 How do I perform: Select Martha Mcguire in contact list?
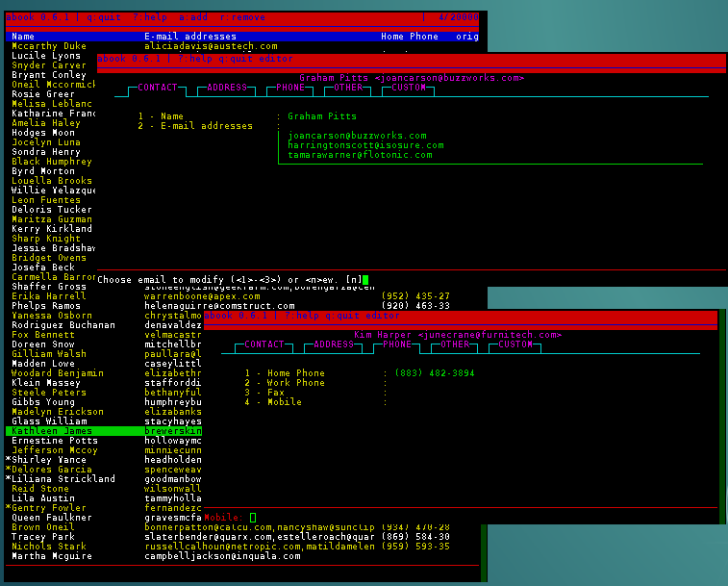tap(52, 556)
